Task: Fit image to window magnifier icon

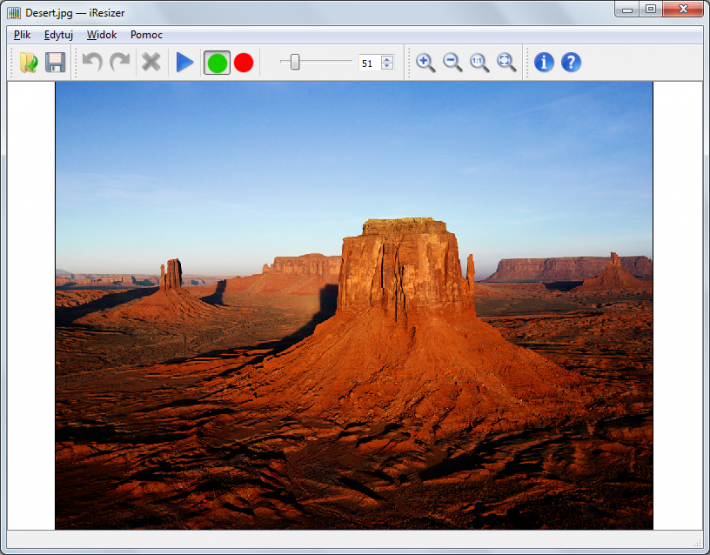Action: click(x=507, y=62)
